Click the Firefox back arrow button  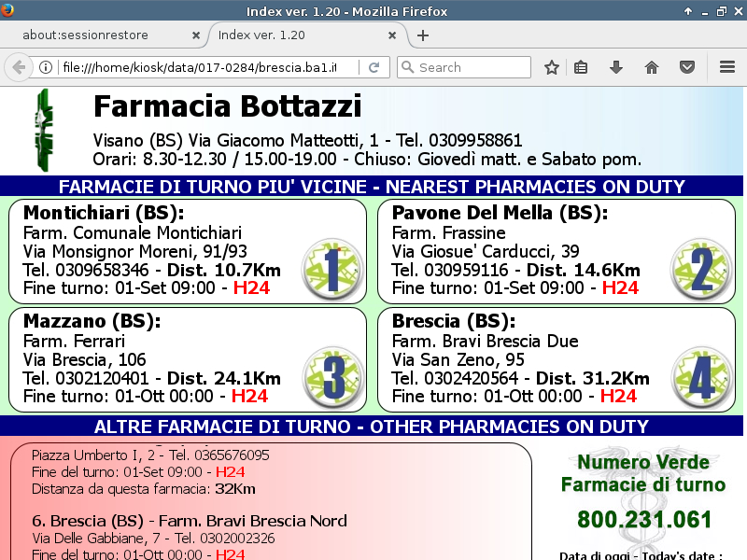(19, 67)
